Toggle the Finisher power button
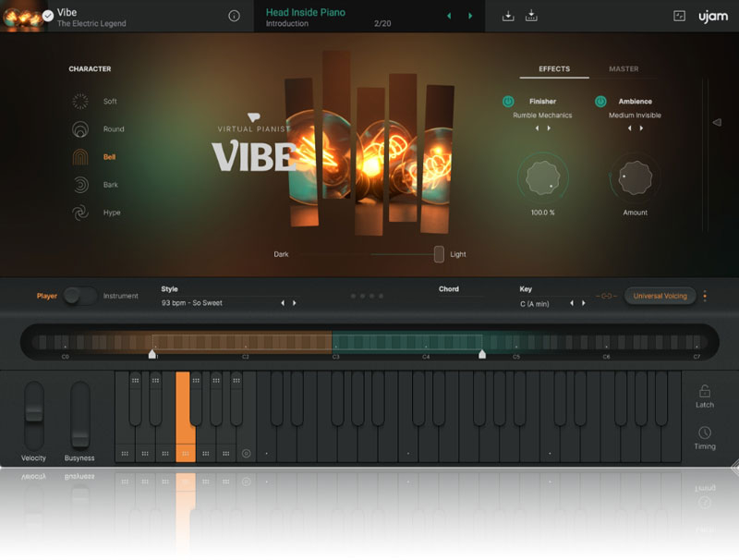The image size is (739, 560). 508,102
